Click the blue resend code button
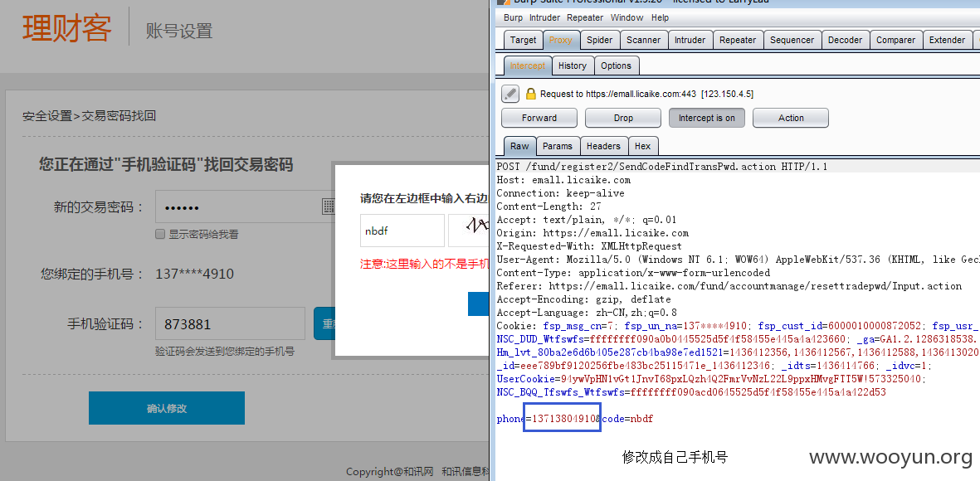 324,323
